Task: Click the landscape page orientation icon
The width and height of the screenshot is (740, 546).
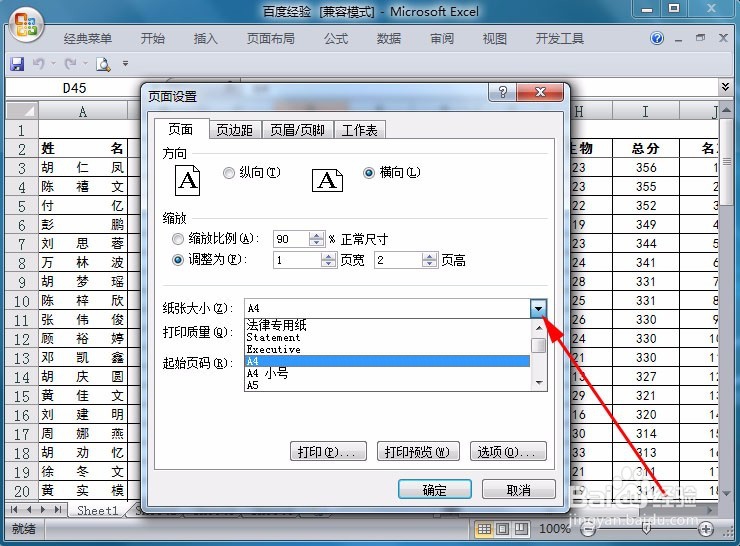Action: 327,180
